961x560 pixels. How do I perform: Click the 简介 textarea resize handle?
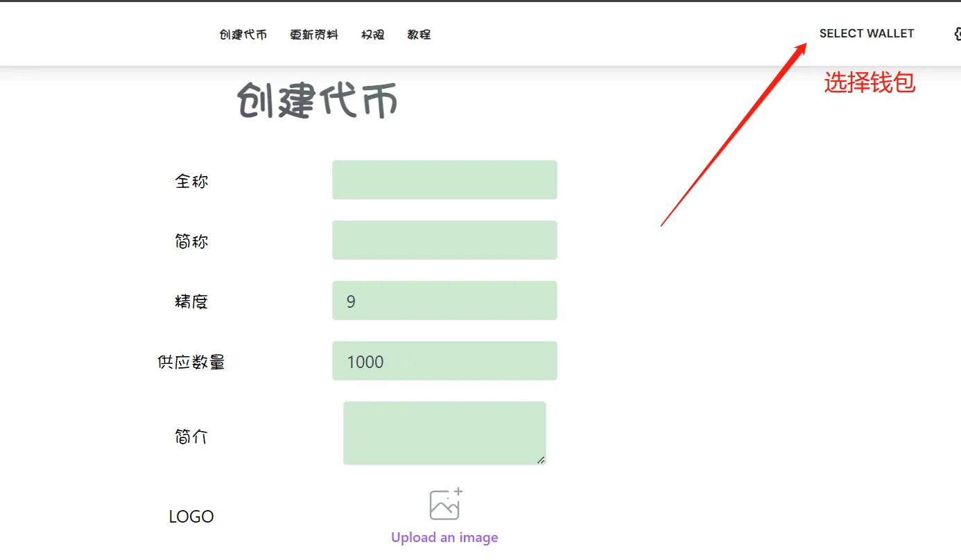pyautogui.click(x=541, y=460)
